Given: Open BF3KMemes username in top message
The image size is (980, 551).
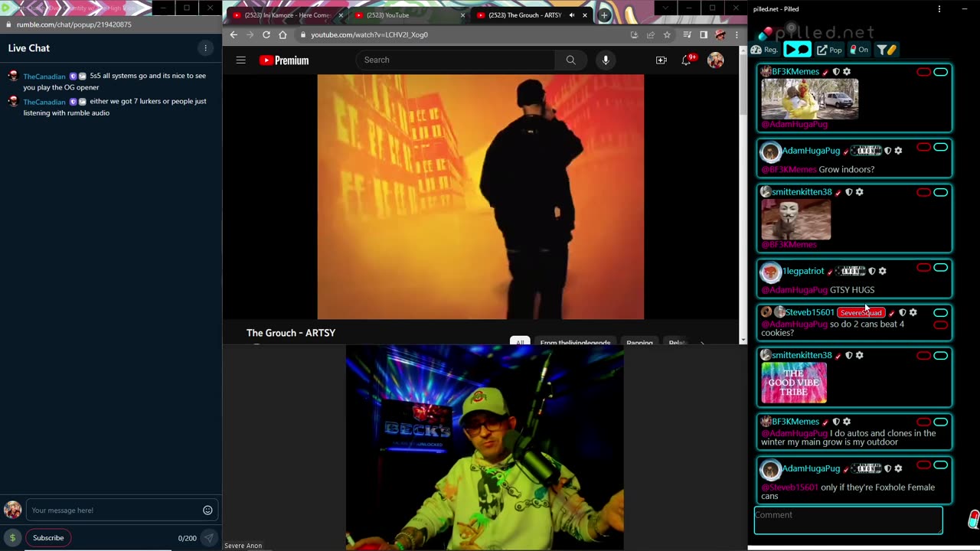Looking at the screenshot, I should 795,72.
